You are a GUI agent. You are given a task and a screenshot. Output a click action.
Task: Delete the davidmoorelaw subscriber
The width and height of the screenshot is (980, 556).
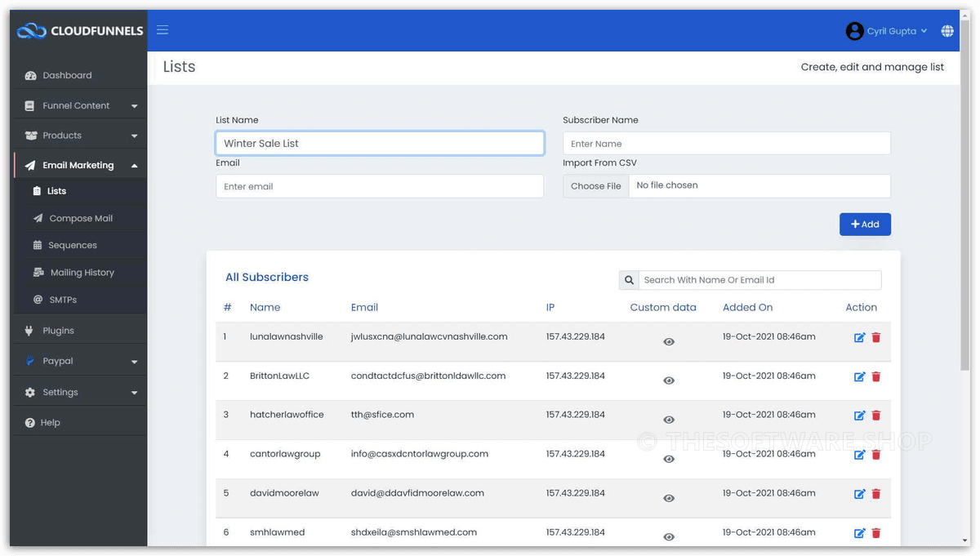[876, 494]
